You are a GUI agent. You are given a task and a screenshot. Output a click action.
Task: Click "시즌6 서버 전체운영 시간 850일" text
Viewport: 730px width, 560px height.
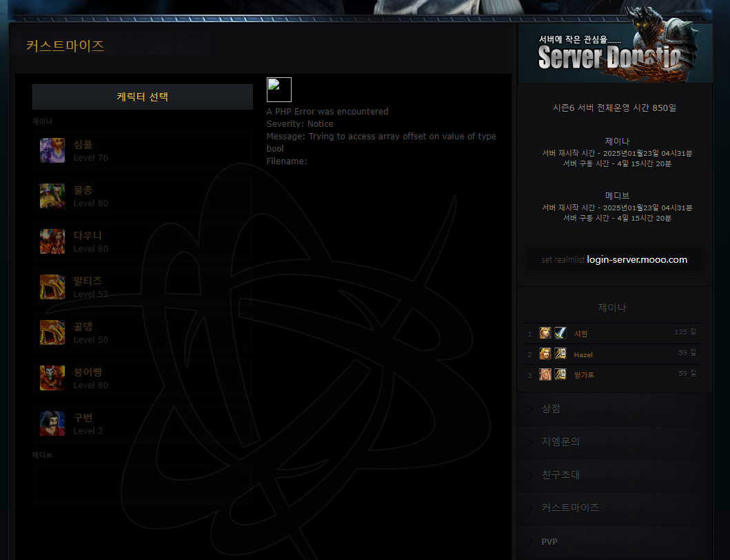click(x=615, y=108)
